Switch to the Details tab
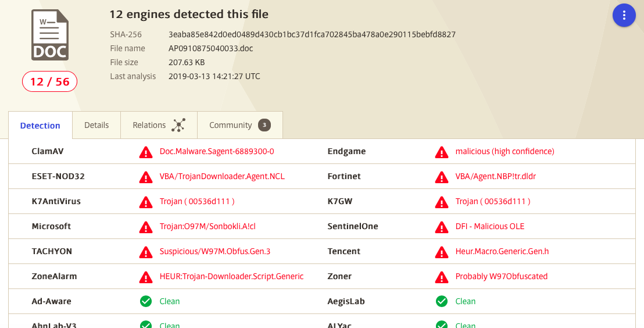Screen dimensions: 644x328 (x=96, y=125)
